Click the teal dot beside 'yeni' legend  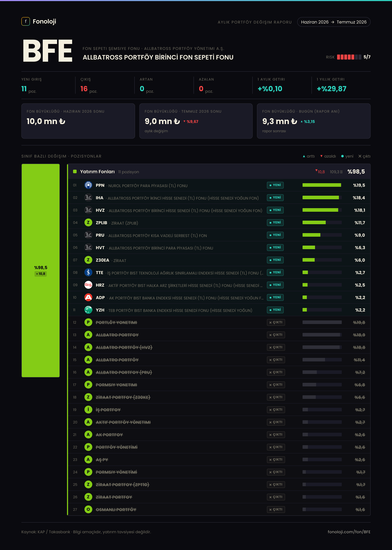tap(342, 156)
